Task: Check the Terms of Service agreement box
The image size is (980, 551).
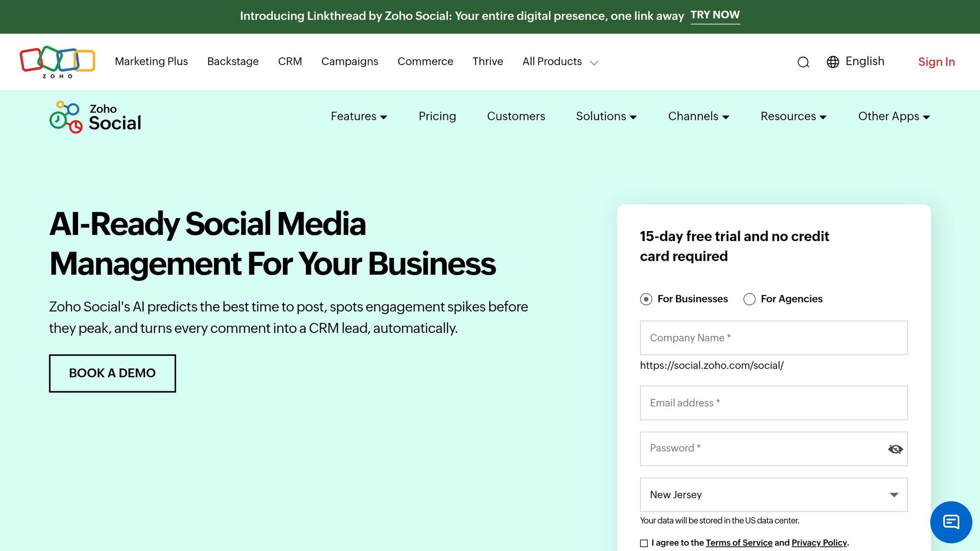Action: (644, 543)
